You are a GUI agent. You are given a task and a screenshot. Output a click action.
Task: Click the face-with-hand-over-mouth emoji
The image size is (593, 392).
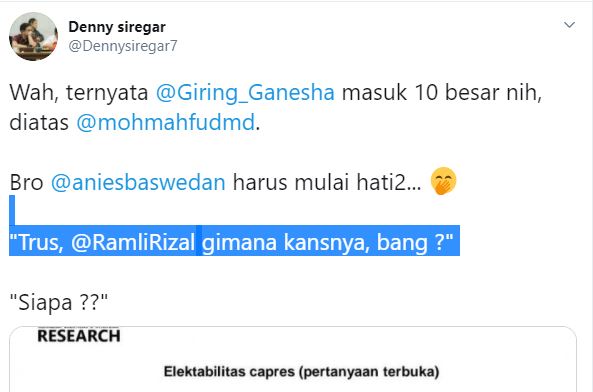point(443,181)
